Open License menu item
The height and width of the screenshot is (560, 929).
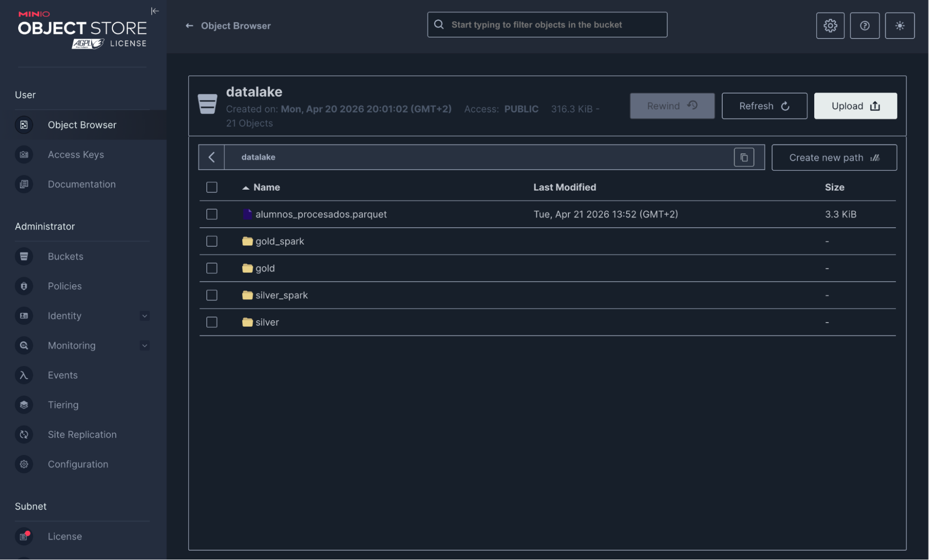pyautogui.click(x=65, y=537)
